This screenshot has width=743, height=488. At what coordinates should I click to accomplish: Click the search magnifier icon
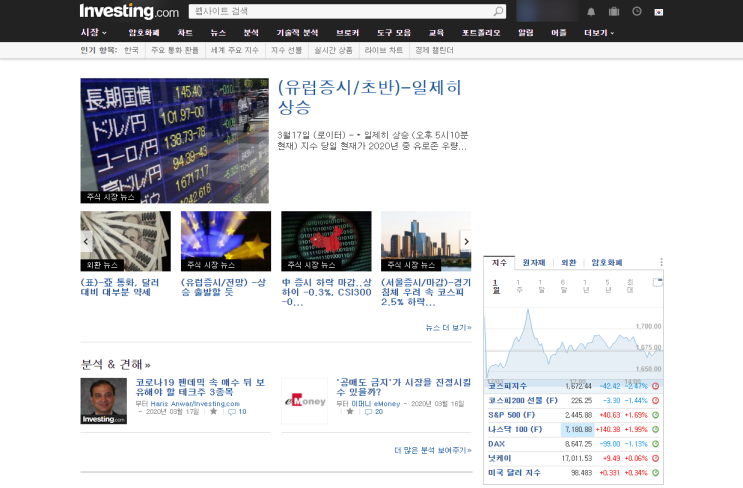(498, 11)
